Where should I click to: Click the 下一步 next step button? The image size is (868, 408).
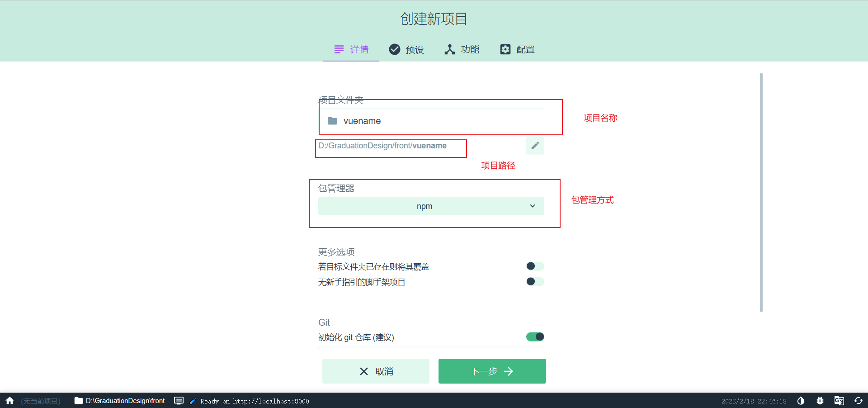491,371
